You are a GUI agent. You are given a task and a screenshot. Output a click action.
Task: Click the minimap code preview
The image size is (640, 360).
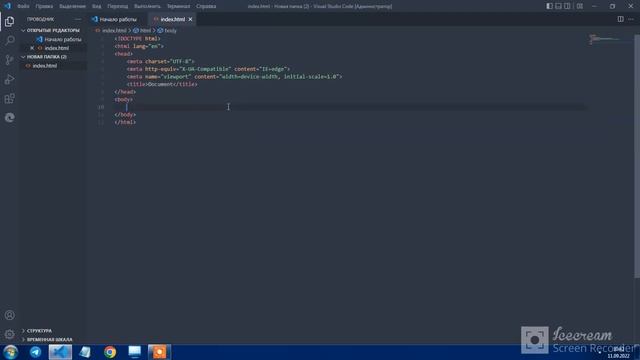(605, 39)
